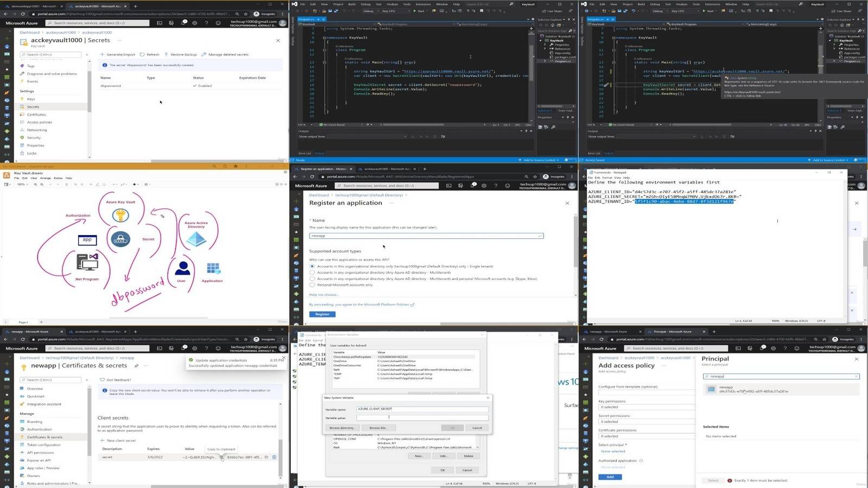868x488 pixels.
Task: Click Refresh in the Key vault Secrets toolbar
Action: coord(150,54)
